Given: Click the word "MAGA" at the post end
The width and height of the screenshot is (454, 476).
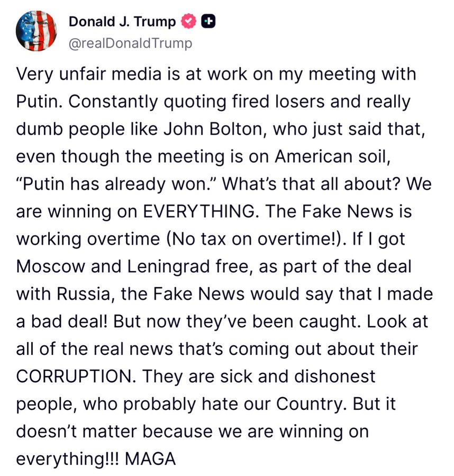Looking at the screenshot, I should pos(151,459).
